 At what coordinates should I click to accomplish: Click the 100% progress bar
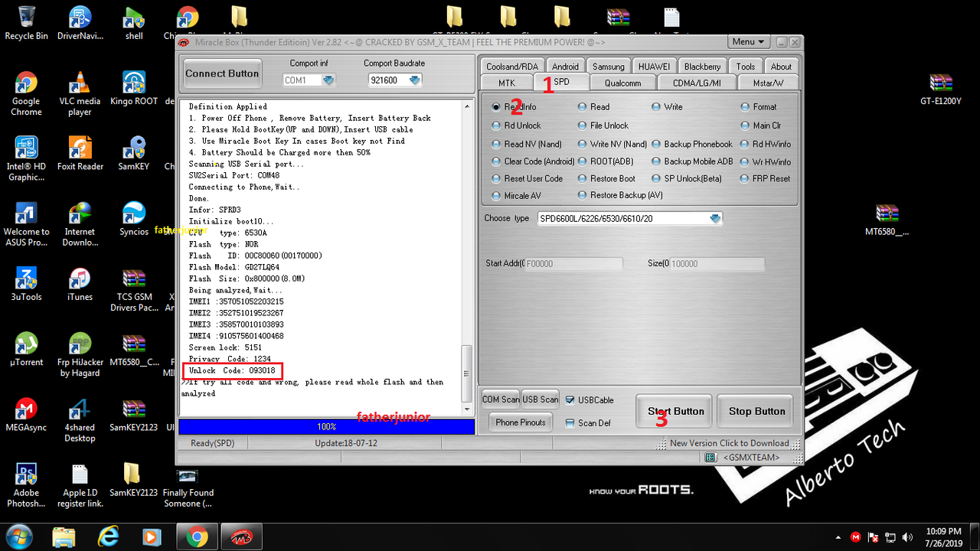click(x=326, y=426)
